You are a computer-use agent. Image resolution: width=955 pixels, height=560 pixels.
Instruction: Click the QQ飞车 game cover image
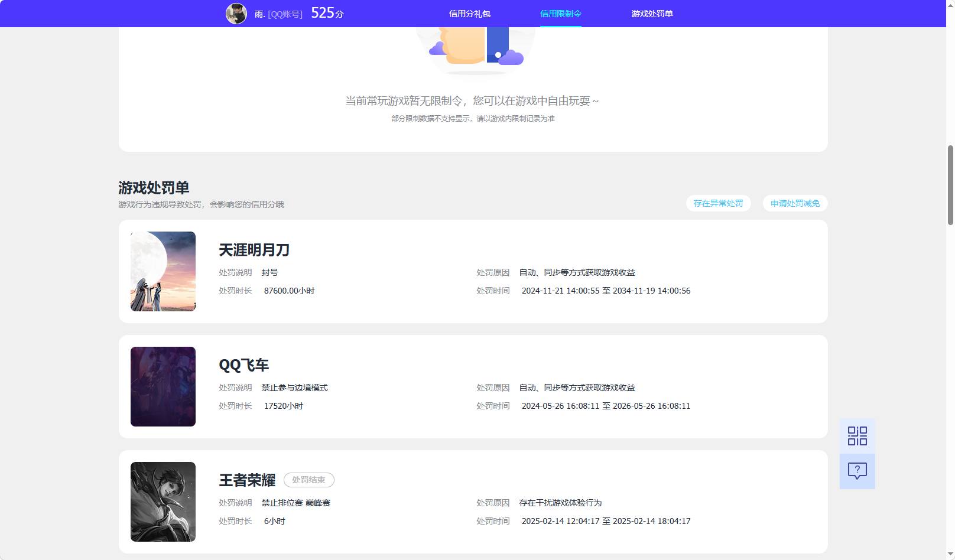tap(163, 386)
